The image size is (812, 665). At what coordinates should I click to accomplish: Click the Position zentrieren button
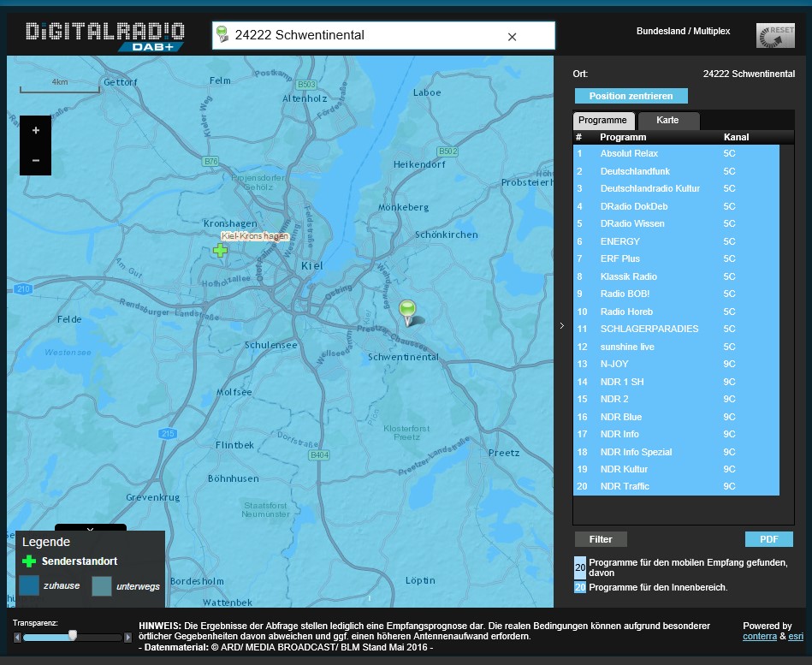tap(631, 96)
